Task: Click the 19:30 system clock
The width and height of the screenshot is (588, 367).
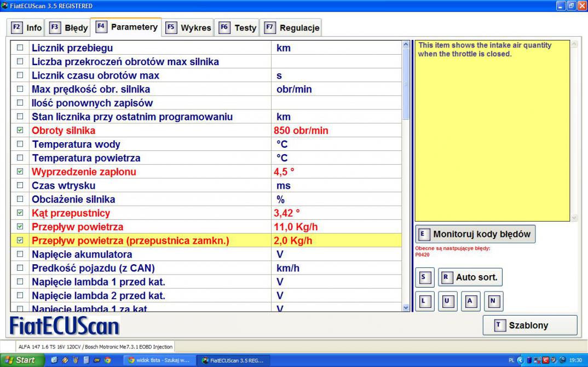Action: [575, 360]
